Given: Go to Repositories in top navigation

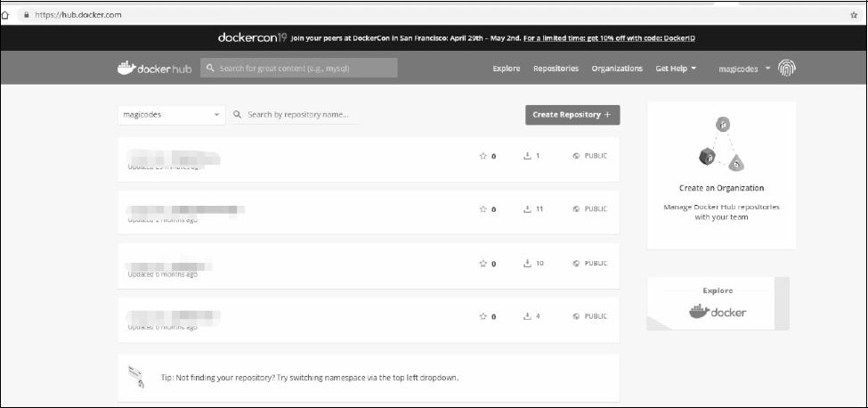Looking at the screenshot, I should click(x=556, y=69).
